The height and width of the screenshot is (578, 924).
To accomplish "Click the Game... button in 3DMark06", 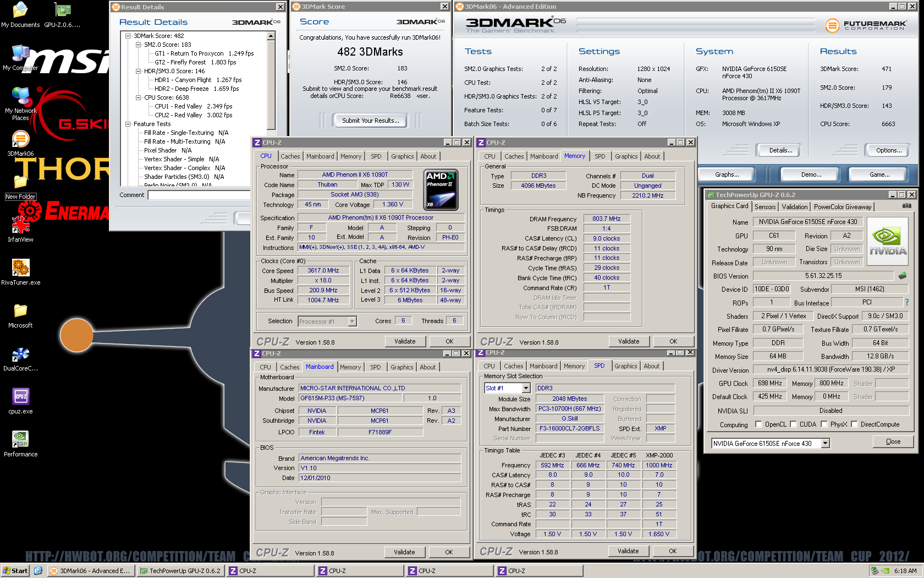I will 879,175.
